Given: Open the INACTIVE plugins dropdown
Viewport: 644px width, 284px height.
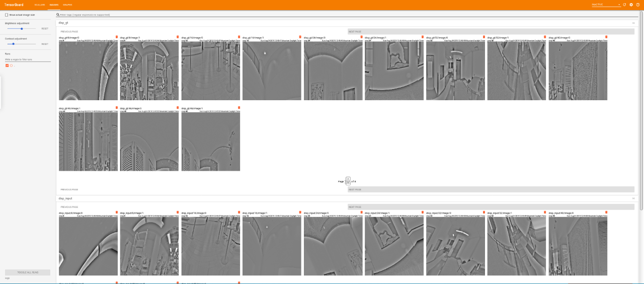Looking at the screenshot, I should (x=606, y=5).
